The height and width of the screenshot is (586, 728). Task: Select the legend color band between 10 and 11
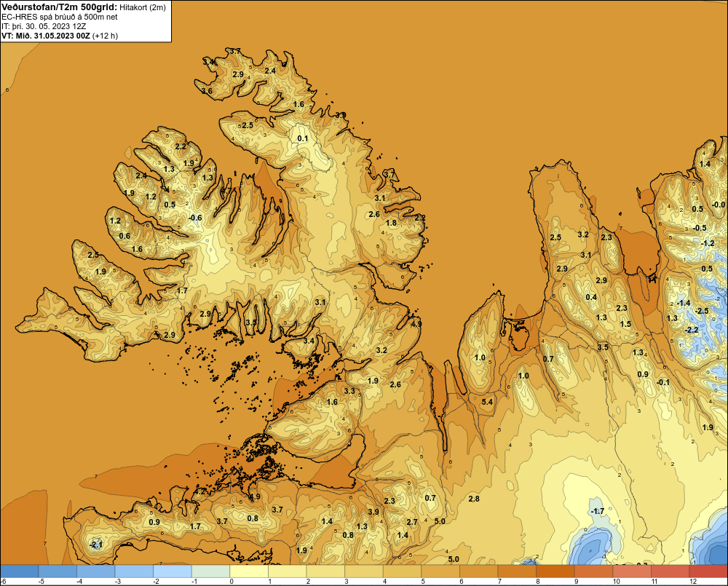click(x=632, y=571)
